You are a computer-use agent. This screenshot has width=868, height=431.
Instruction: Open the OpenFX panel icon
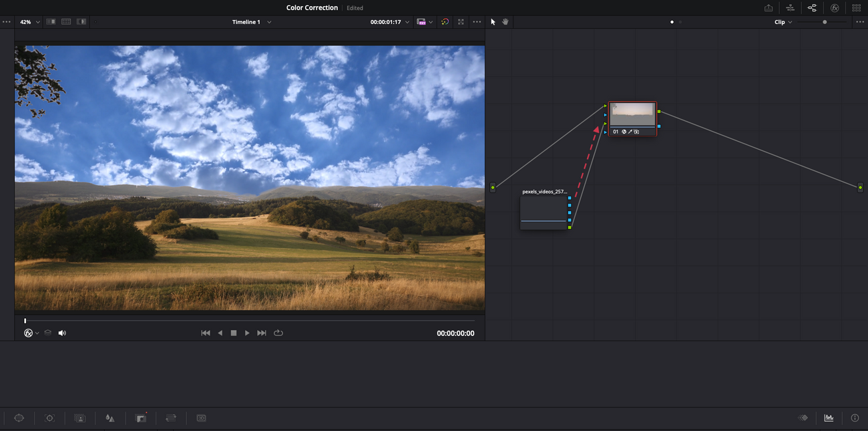834,8
